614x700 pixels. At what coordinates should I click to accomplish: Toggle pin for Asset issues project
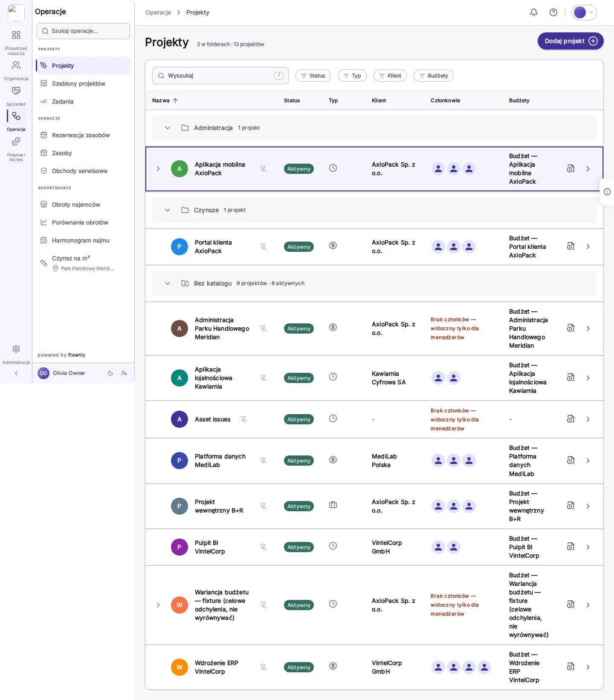(244, 419)
